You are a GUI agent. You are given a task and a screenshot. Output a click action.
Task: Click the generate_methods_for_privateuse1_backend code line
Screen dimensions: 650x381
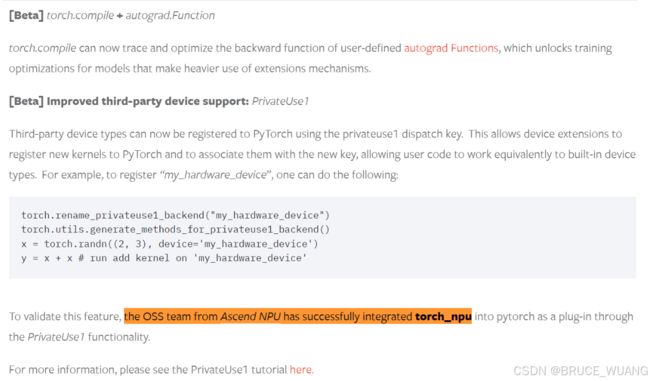point(175,229)
